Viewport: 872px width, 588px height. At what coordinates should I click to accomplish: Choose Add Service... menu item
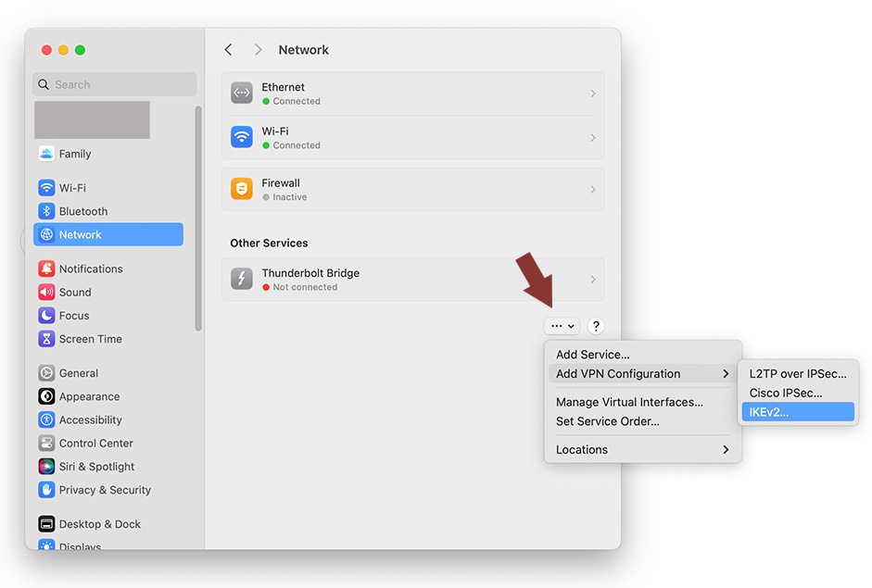click(x=643, y=354)
